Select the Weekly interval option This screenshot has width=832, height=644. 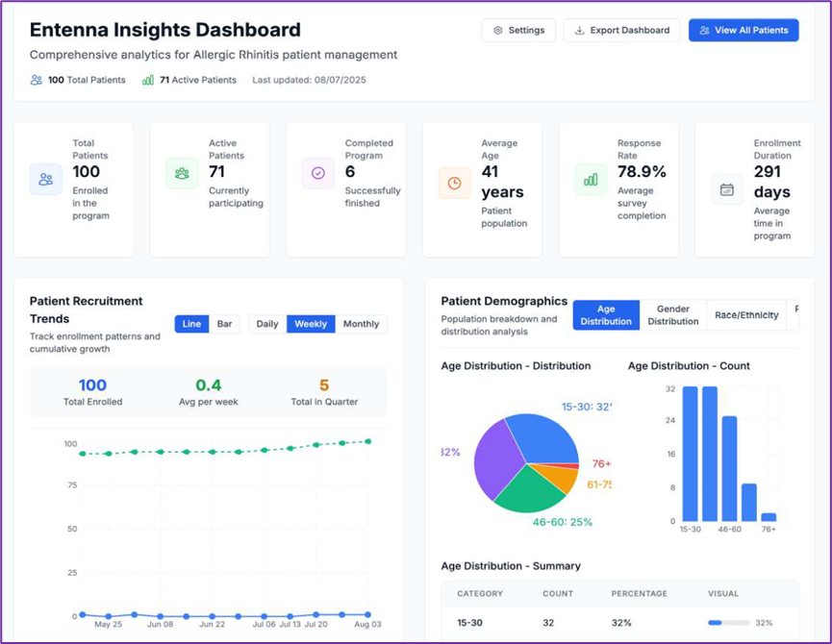tap(311, 324)
